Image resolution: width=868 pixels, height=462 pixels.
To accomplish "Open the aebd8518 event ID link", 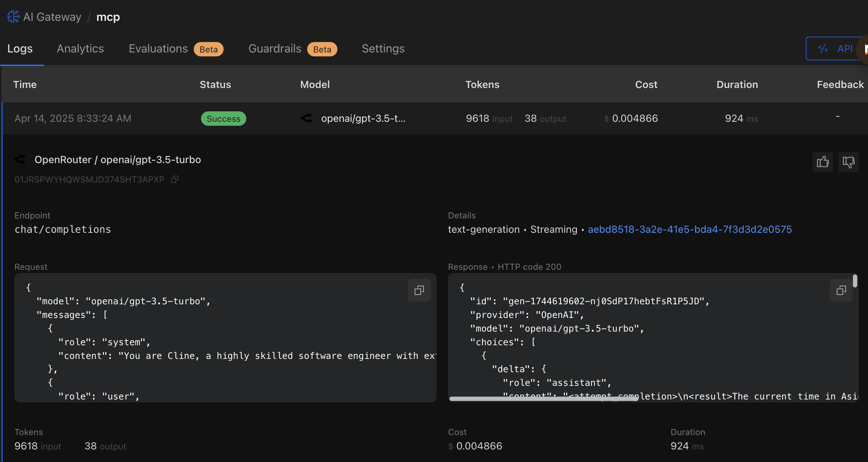I will tap(690, 229).
